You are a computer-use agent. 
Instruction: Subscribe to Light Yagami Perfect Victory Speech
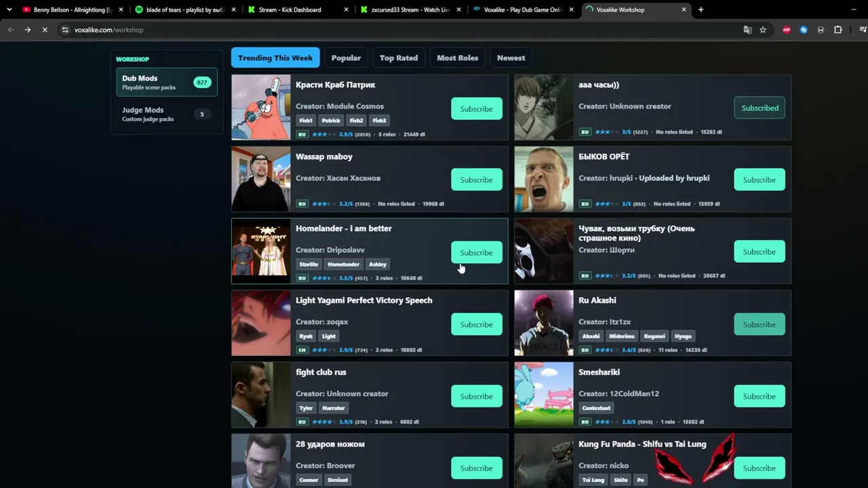(477, 324)
